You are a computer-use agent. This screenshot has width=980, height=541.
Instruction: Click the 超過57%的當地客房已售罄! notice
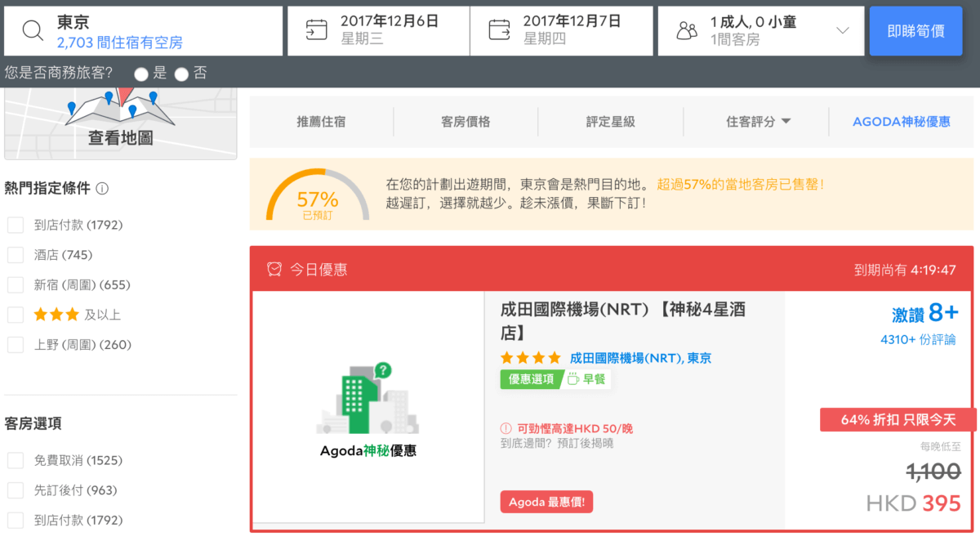(x=741, y=185)
